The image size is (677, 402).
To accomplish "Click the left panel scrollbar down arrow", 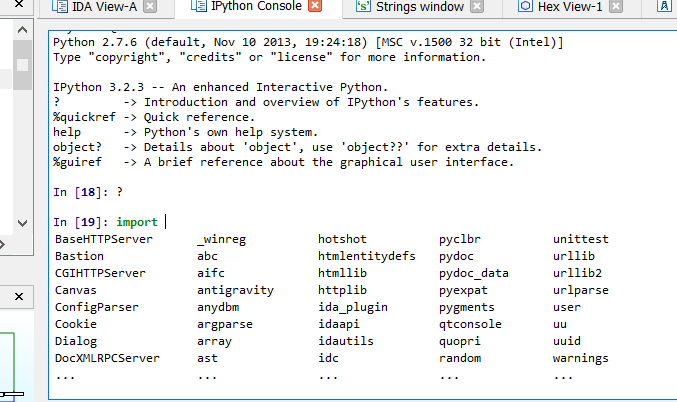I will point(24,222).
